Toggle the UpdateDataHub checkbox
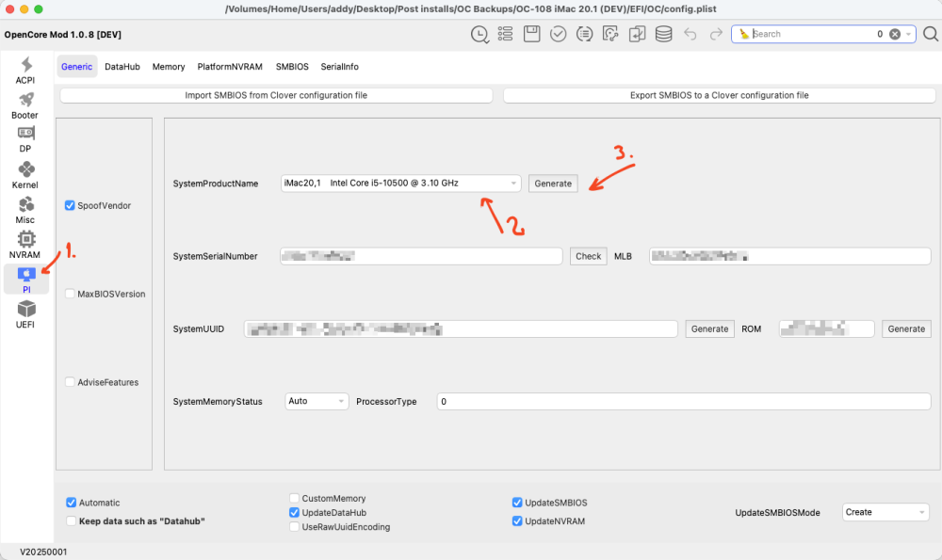 [x=294, y=513]
